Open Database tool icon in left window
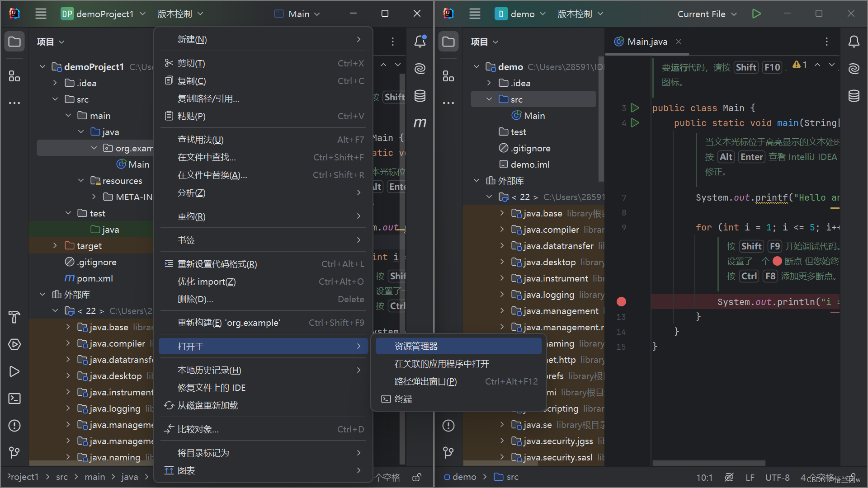This screenshot has height=488, width=868. point(420,96)
